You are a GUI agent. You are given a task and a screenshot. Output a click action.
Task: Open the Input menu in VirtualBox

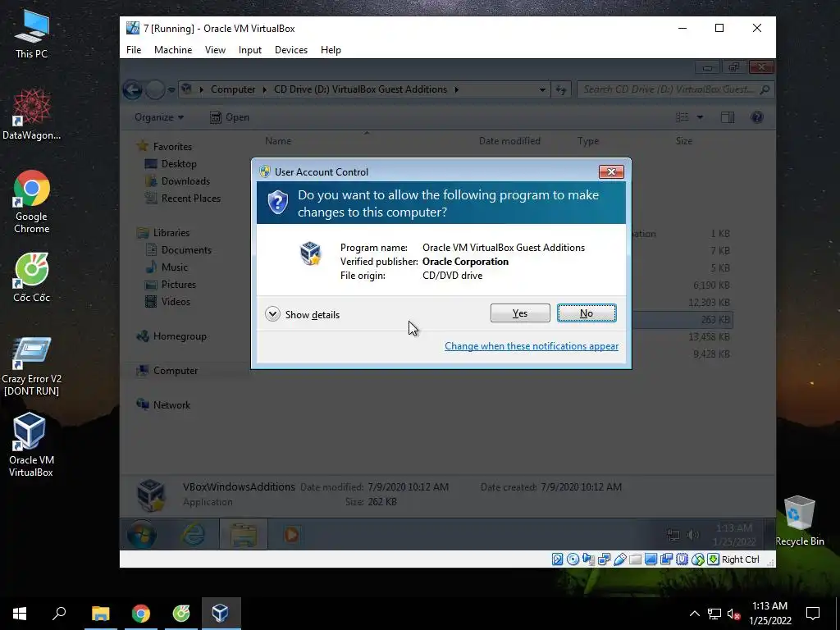tap(250, 50)
